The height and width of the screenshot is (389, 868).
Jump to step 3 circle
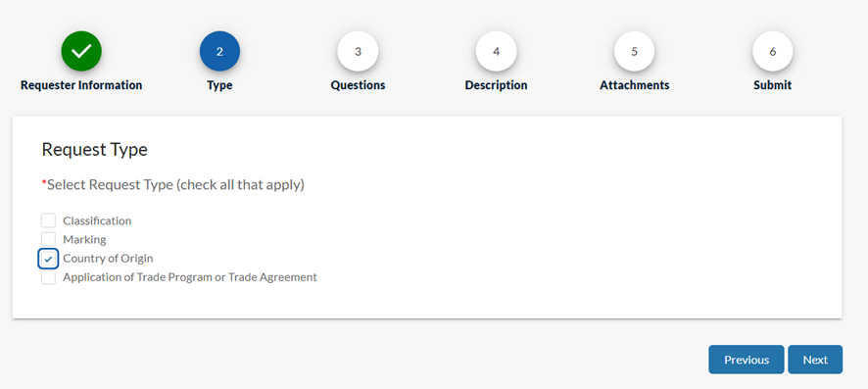point(359,52)
